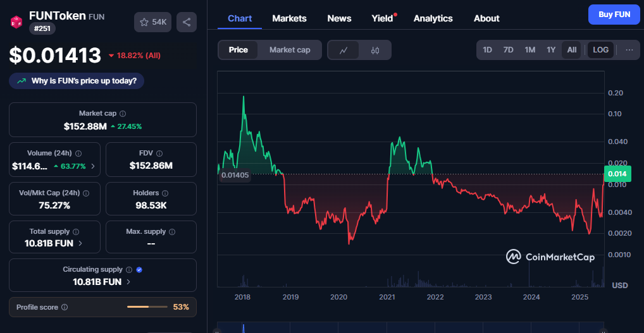Click the green 0.014 current price tag
Image resolution: width=644 pixels, height=333 pixels.
(617, 174)
